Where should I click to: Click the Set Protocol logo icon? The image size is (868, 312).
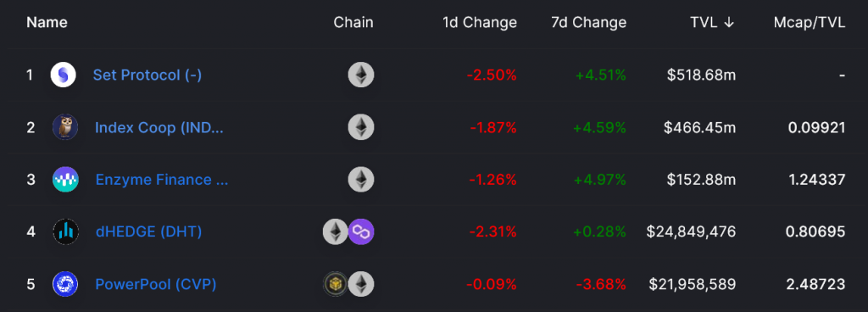[x=63, y=75]
